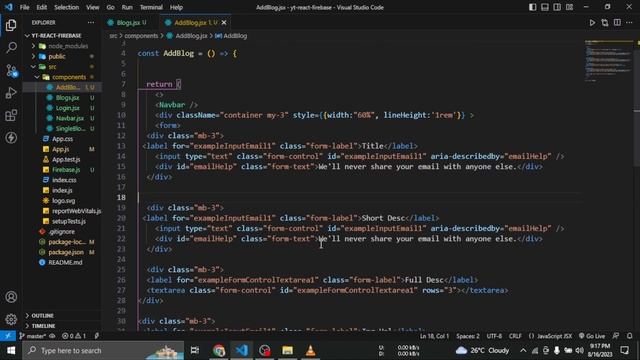Click the code minimap preview
This screenshot has width=640, height=360.
609,60
